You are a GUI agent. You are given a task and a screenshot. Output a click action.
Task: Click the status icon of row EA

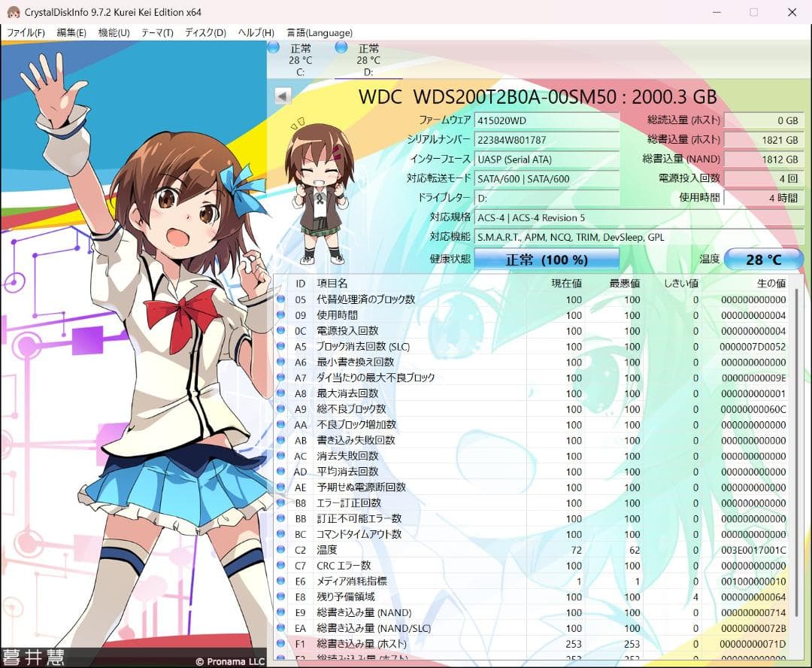[280, 627]
